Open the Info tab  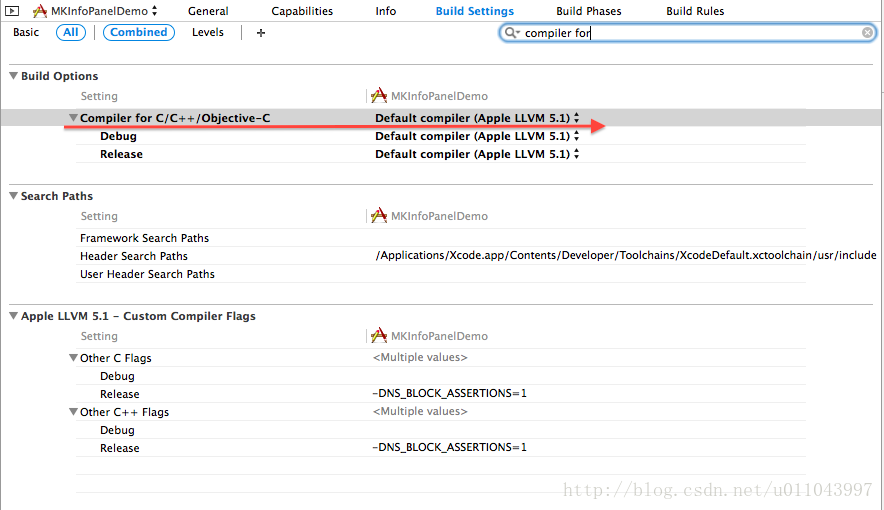click(386, 11)
